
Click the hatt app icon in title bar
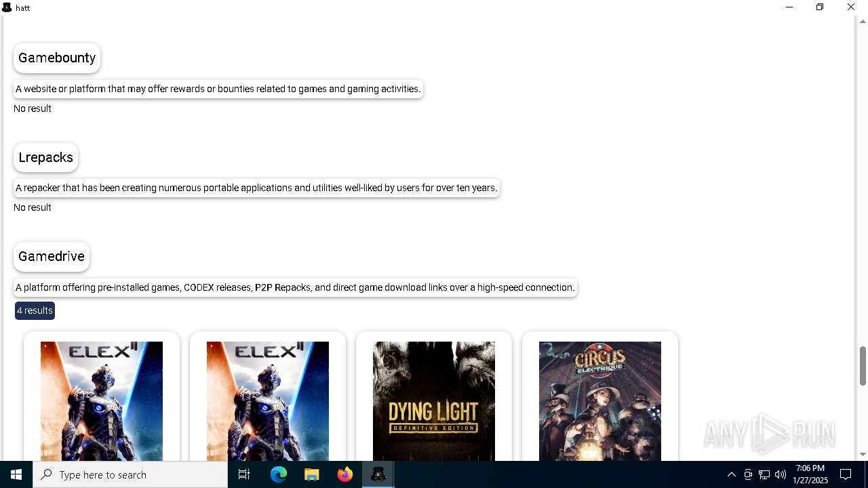(x=7, y=7)
